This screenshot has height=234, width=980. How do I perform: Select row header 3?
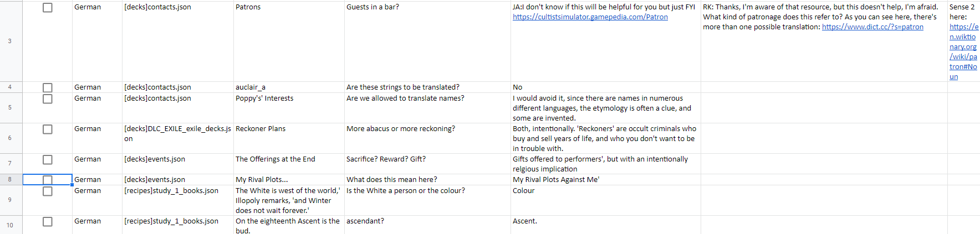(11, 41)
